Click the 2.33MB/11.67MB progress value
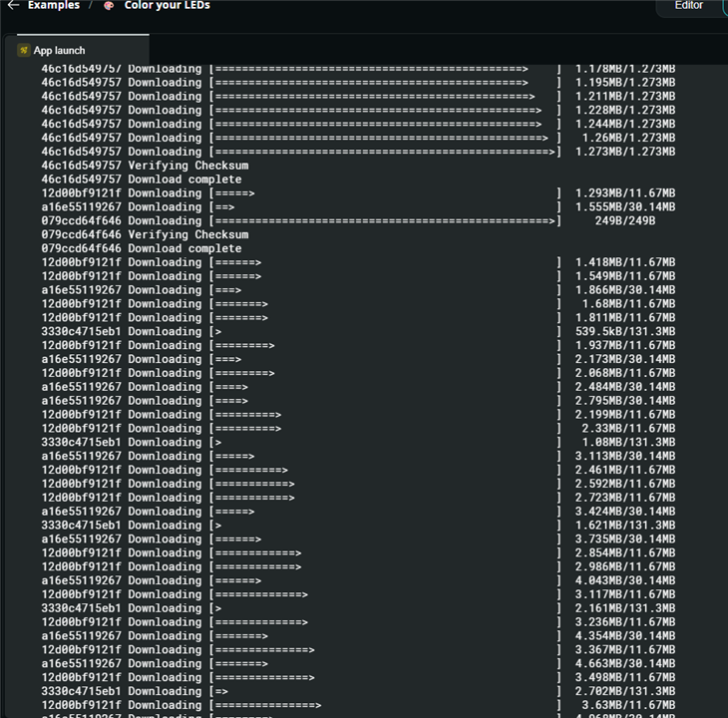 [628, 429]
